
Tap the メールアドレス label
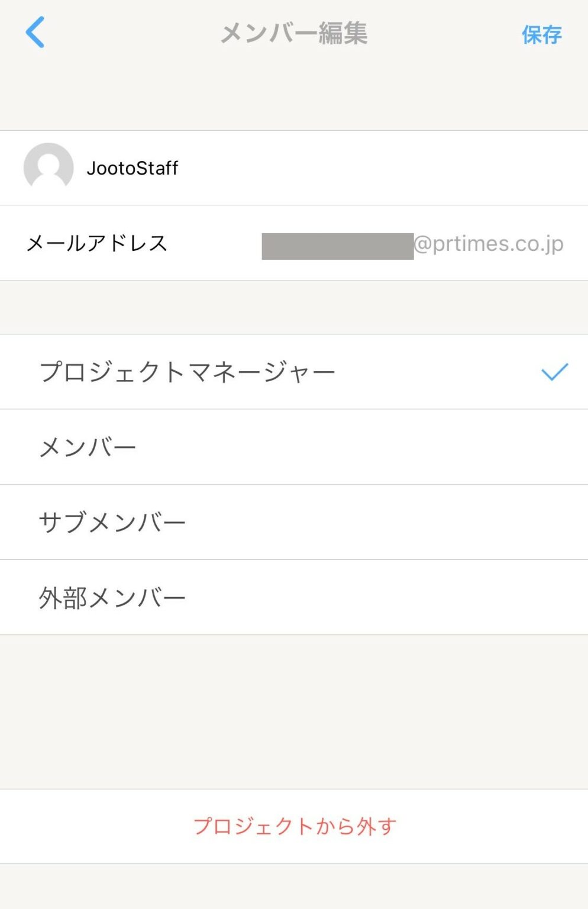[x=97, y=243]
